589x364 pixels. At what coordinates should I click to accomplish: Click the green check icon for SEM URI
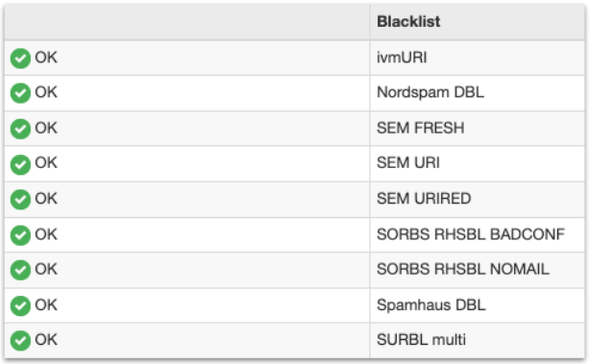(20, 164)
